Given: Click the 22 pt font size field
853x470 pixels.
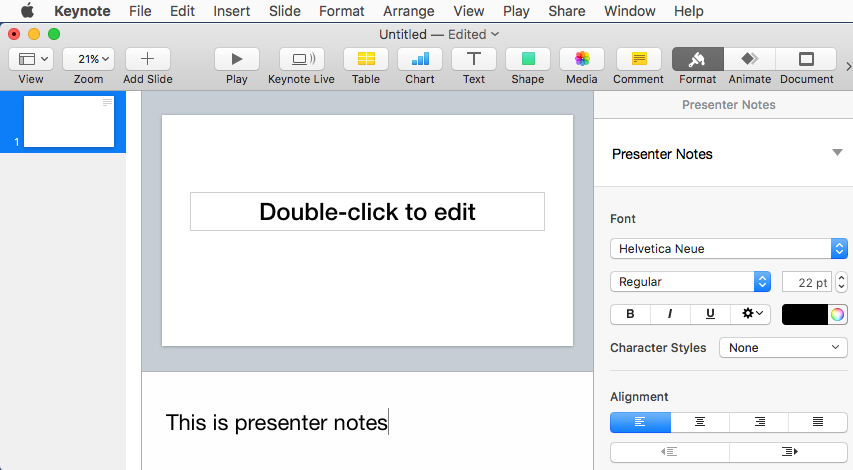Looking at the screenshot, I should tap(806, 282).
